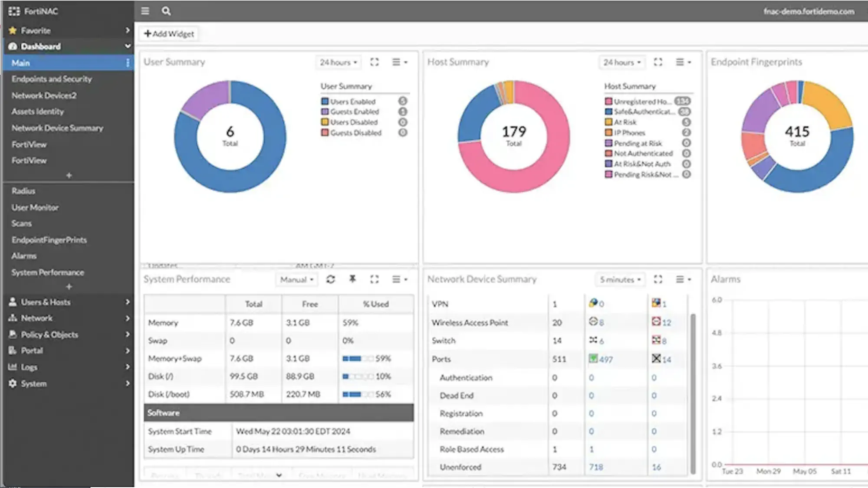Toggle Users Enabled legend entry

coord(352,102)
